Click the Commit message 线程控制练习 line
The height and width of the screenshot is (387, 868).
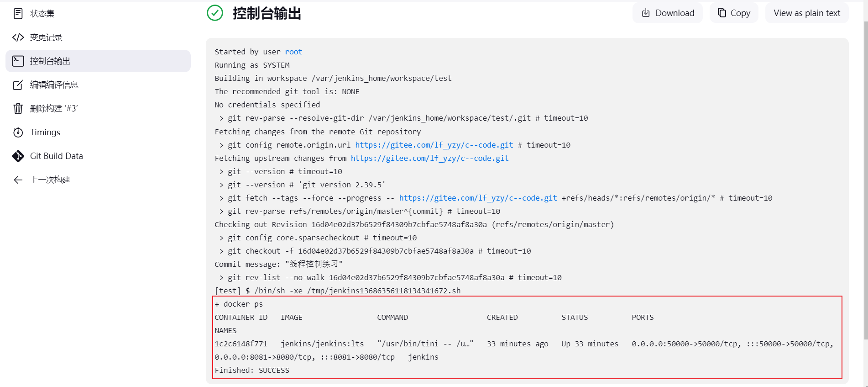pos(278,264)
